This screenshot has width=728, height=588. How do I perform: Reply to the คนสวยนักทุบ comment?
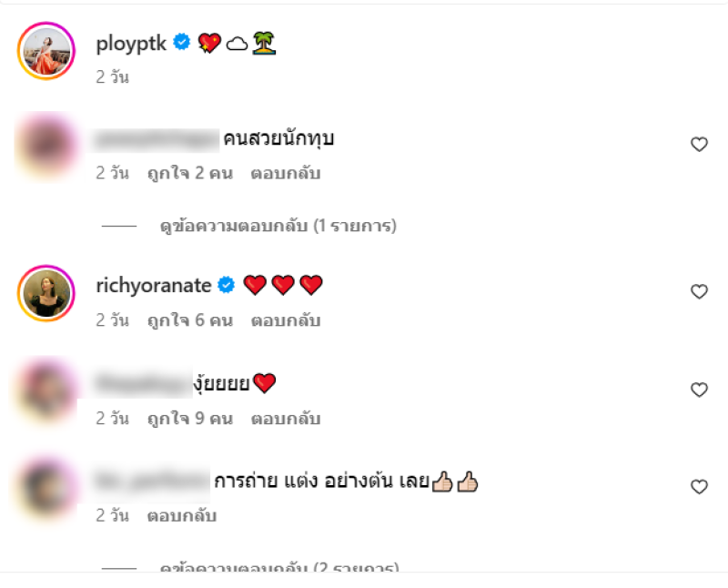[286, 173]
